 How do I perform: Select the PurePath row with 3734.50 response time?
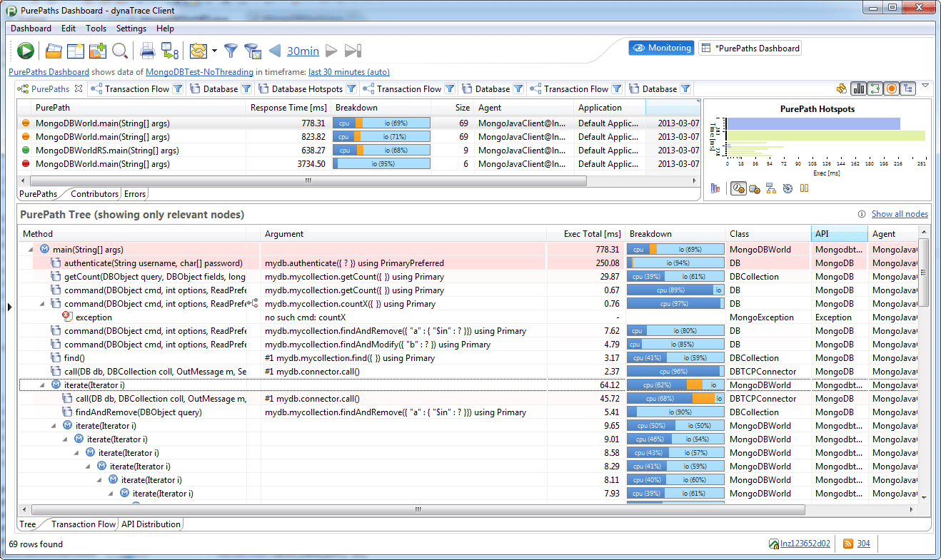pyautogui.click(x=359, y=164)
